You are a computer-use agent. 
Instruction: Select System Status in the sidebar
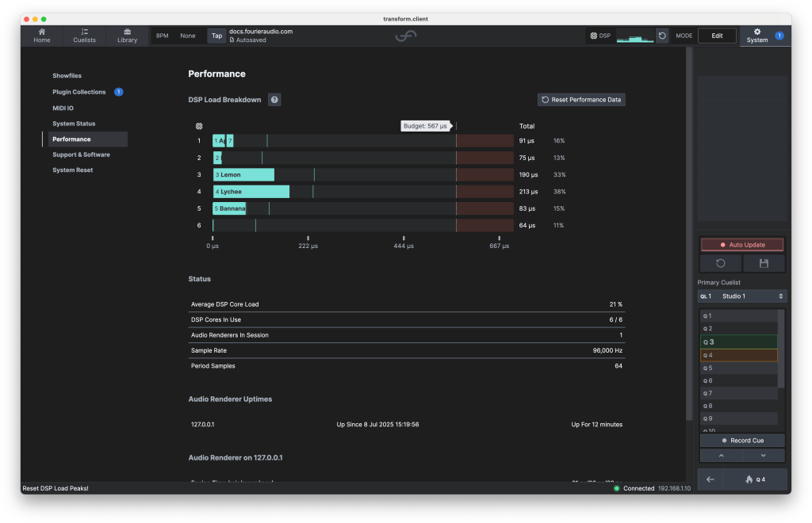[74, 124]
